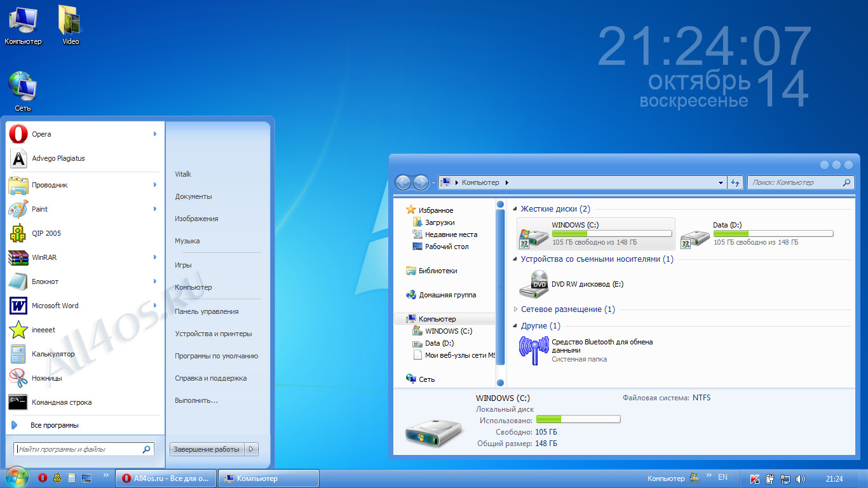Click the Завершение работы button
The height and width of the screenshot is (488, 868).
[207, 449]
